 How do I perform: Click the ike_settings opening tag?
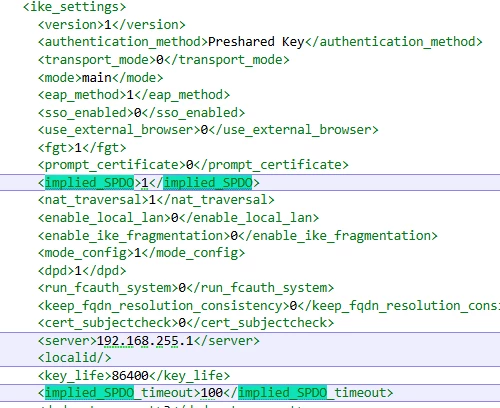(x=74, y=7)
